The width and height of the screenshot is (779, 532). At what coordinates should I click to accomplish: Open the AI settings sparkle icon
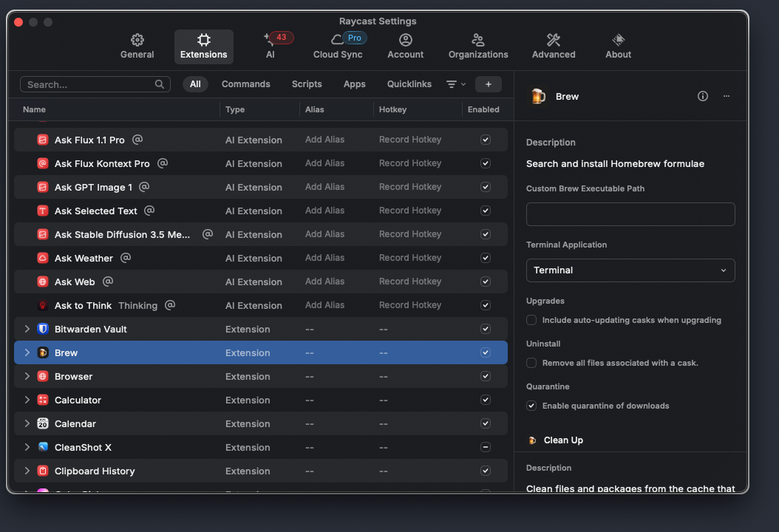(270, 41)
